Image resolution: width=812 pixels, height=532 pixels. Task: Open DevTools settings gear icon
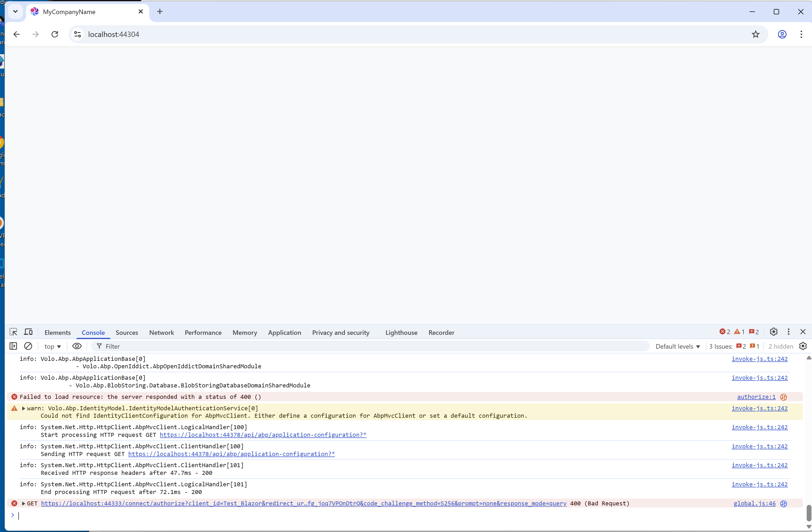pos(773,332)
